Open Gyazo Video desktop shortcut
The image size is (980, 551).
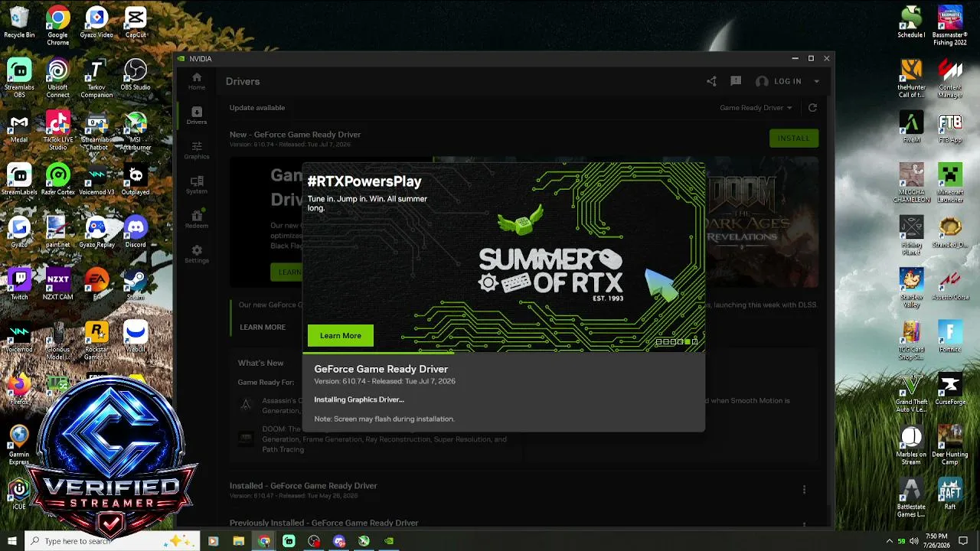[x=96, y=23]
